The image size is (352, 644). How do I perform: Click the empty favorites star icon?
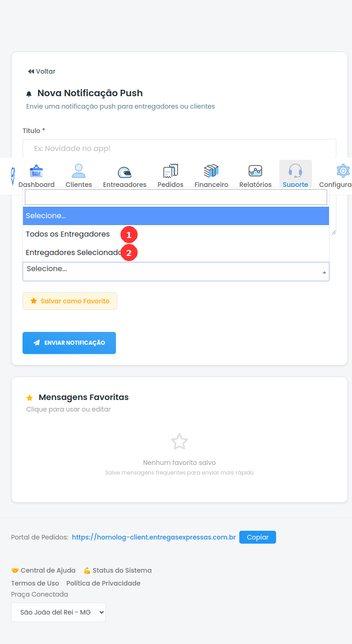click(x=179, y=441)
